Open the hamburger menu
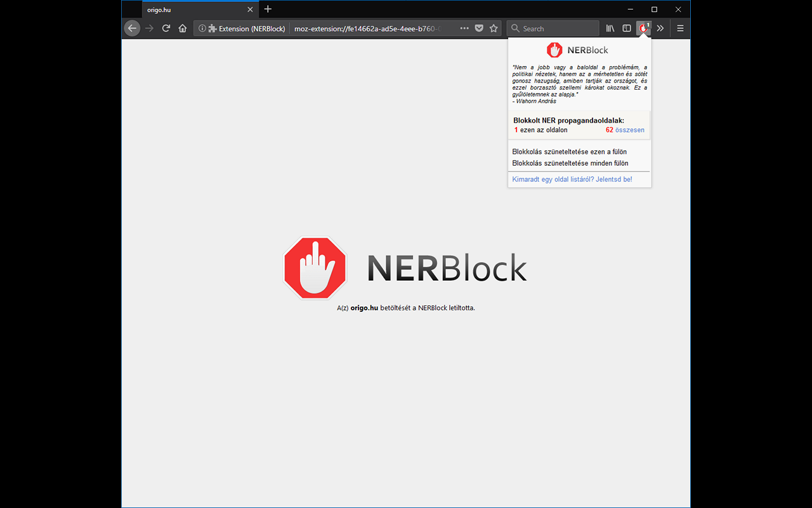 coord(679,28)
